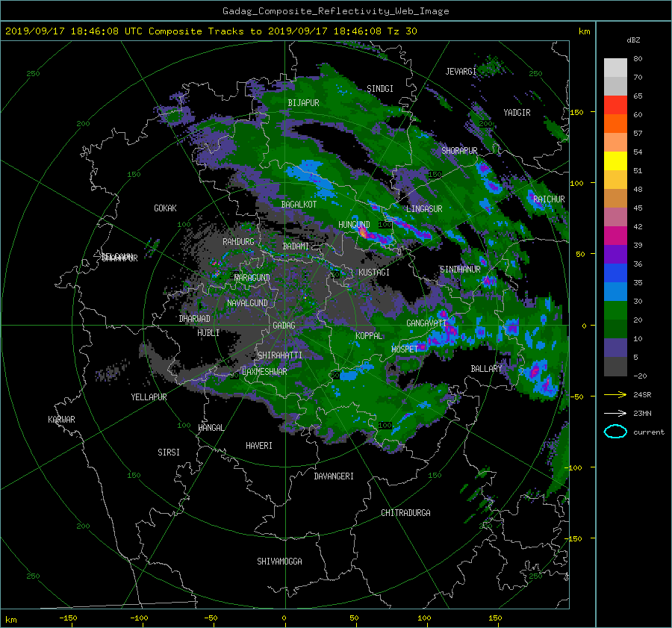
Task: Click the CHITRADURGA city label
Action: 405,513
